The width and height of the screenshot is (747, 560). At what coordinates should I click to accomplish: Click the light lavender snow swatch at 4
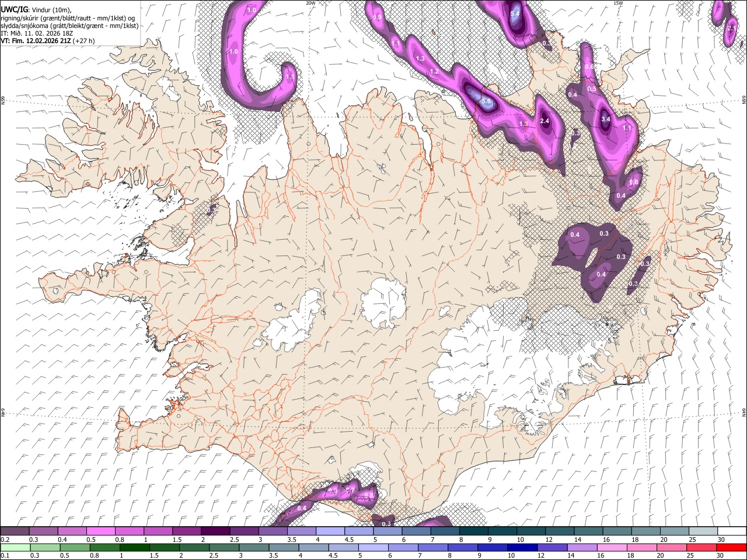click(x=330, y=531)
